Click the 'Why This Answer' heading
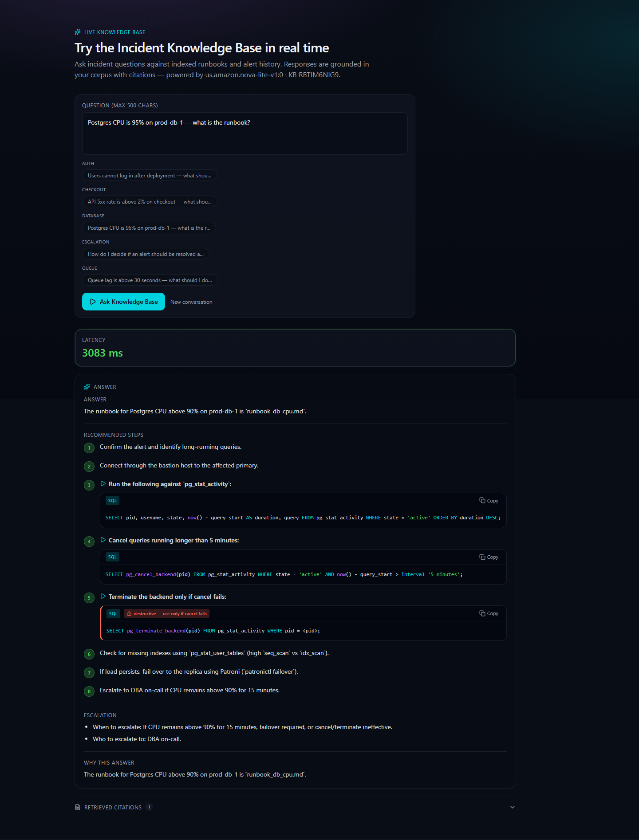 pyautogui.click(x=109, y=763)
